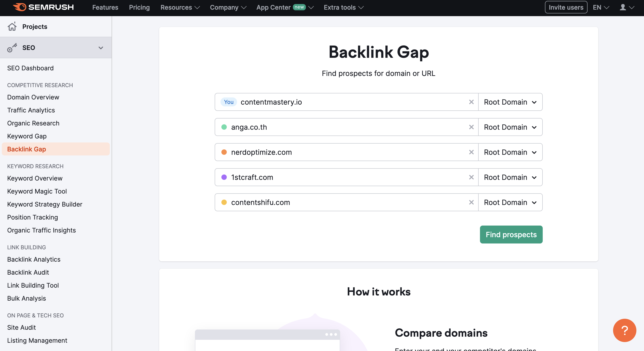
Task: Go to Projects in the sidebar
Action: (x=35, y=26)
